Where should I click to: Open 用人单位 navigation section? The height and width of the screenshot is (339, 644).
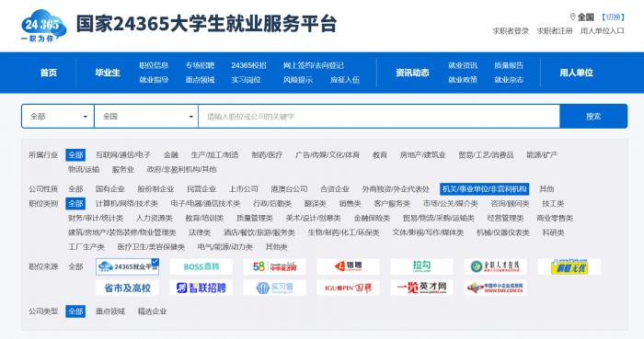[x=576, y=73]
